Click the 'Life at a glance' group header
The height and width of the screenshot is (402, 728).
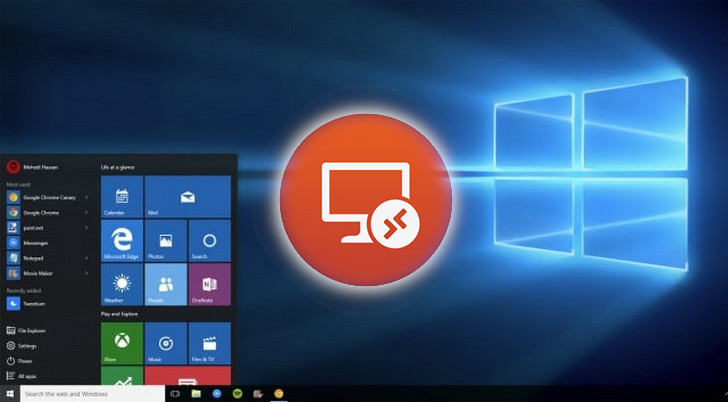tap(117, 167)
